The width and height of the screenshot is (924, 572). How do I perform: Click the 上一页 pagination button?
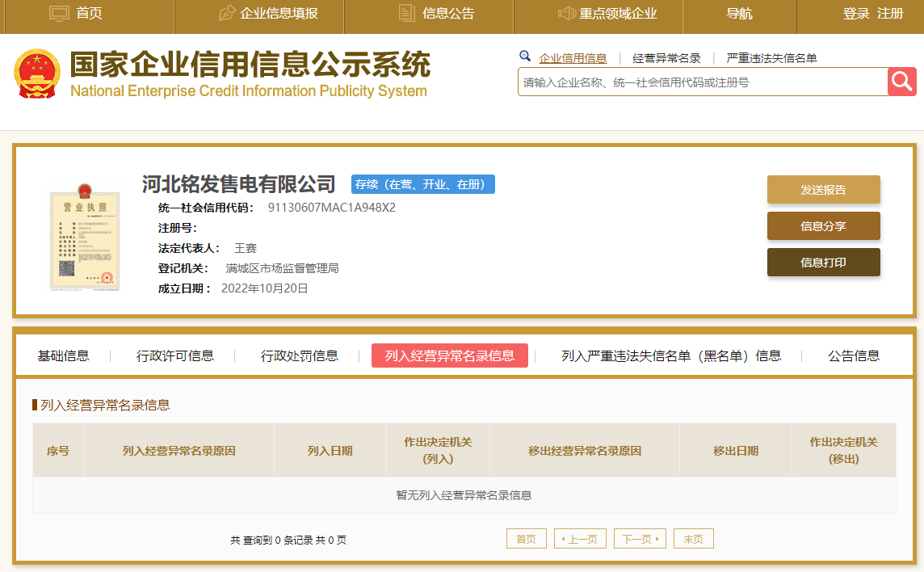pyautogui.click(x=580, y=538)
